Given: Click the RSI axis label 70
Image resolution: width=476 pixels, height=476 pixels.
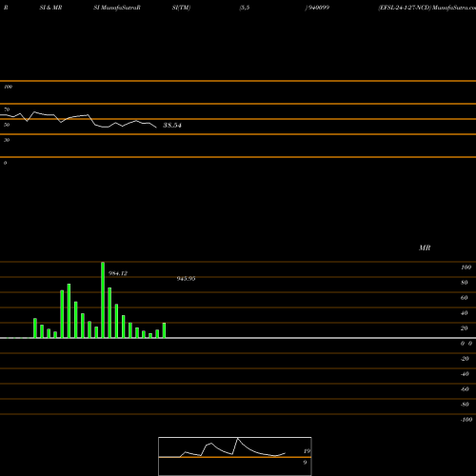Looking at the screenshot, I should (x=7, y=109).
